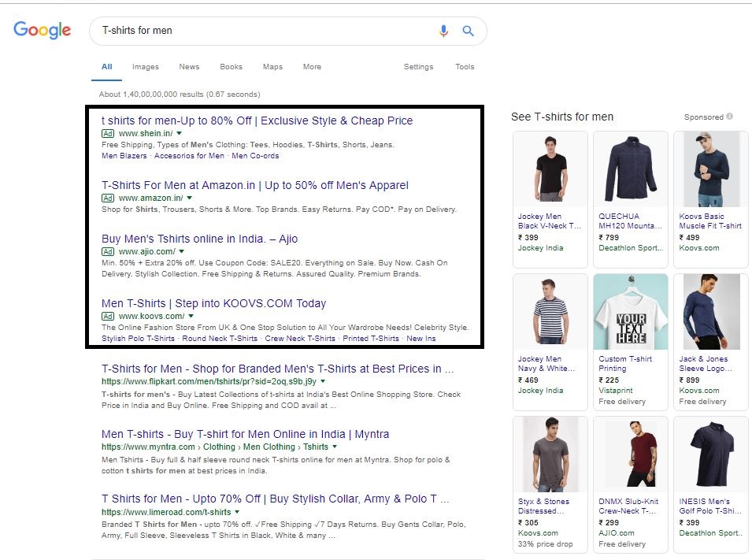
Task: Click the Ad badge beside www.ajio.com
Action: coord(108,251)
